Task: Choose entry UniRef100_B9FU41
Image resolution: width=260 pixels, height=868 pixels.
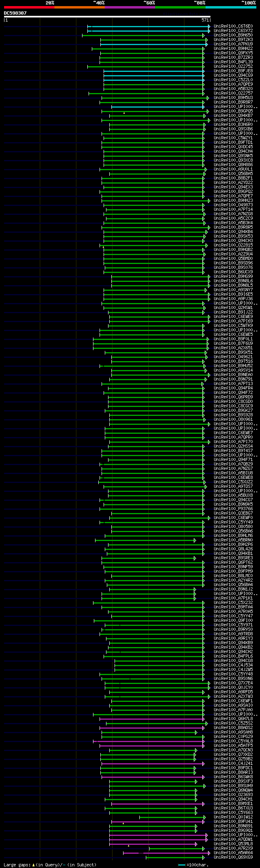Action: (233, 822)
